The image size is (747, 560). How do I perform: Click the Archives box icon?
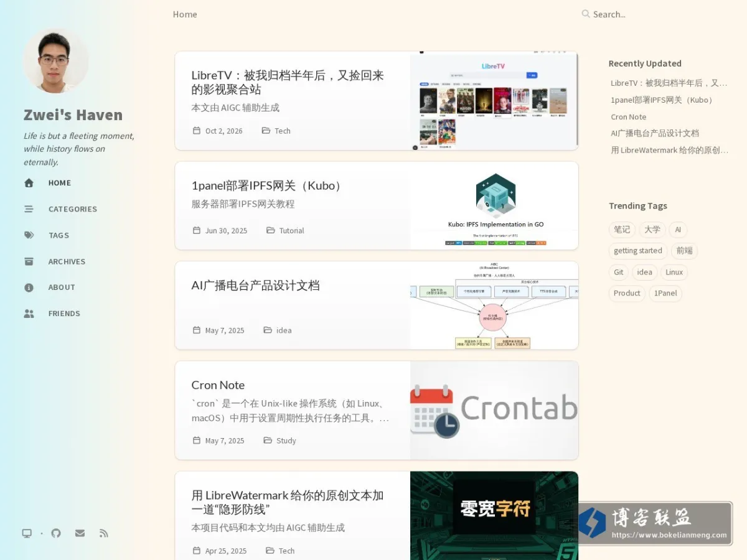pyautogui.click(x=29, y=261)
